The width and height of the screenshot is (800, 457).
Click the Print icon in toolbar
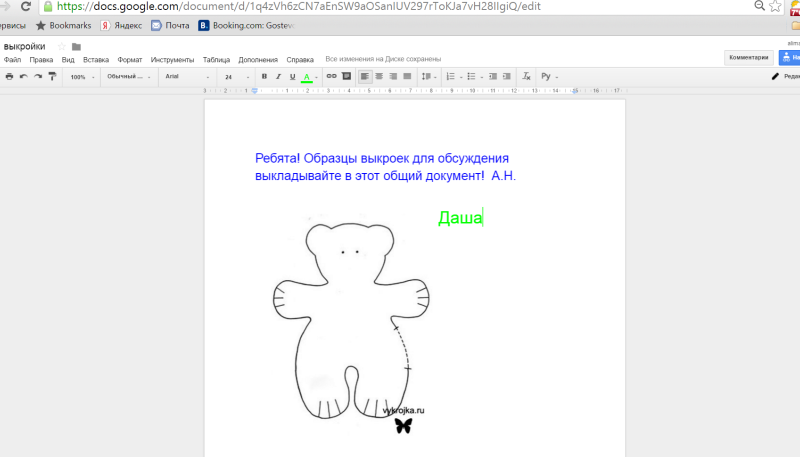click(x=9, y=76)
